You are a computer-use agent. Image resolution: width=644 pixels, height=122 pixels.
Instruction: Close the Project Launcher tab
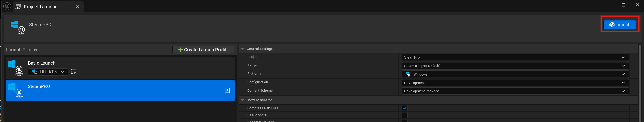77,7
